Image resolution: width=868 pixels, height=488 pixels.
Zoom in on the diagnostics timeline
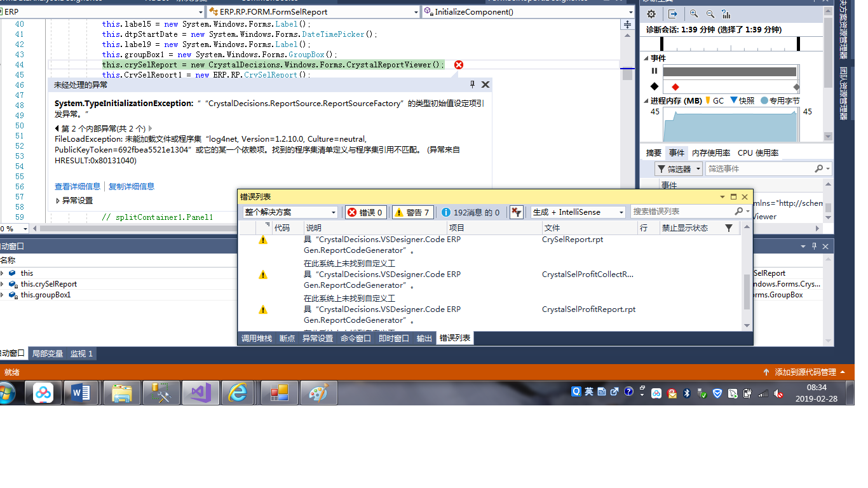coord(694,14)
